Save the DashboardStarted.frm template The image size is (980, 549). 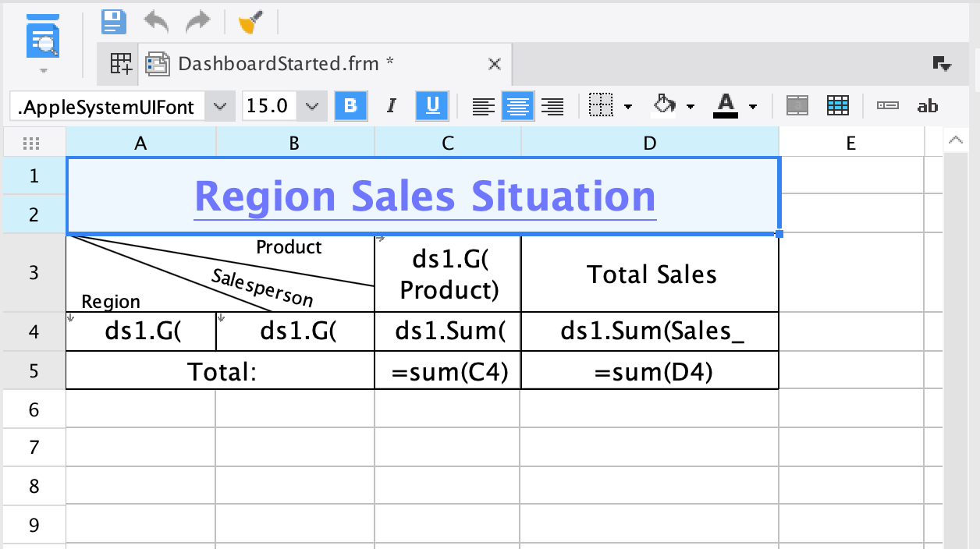(113, 22)
